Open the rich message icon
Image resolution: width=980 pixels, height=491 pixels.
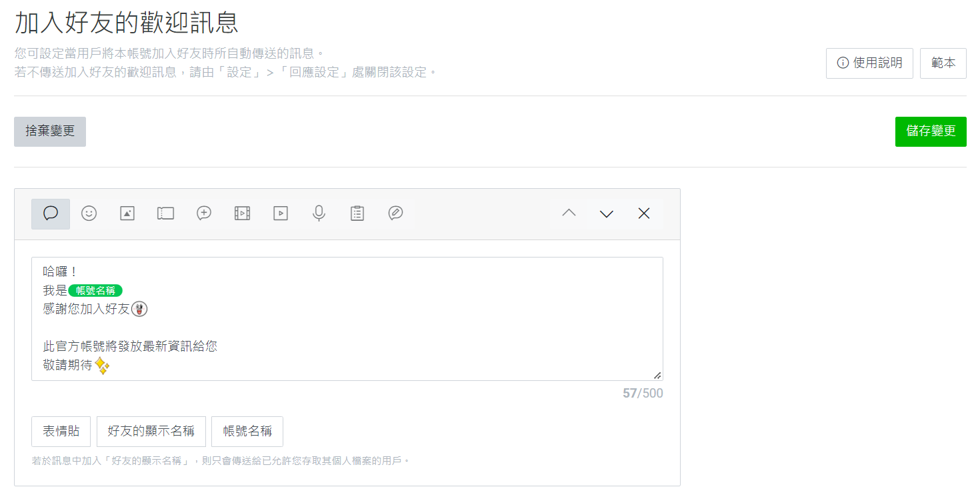point(203,213)
